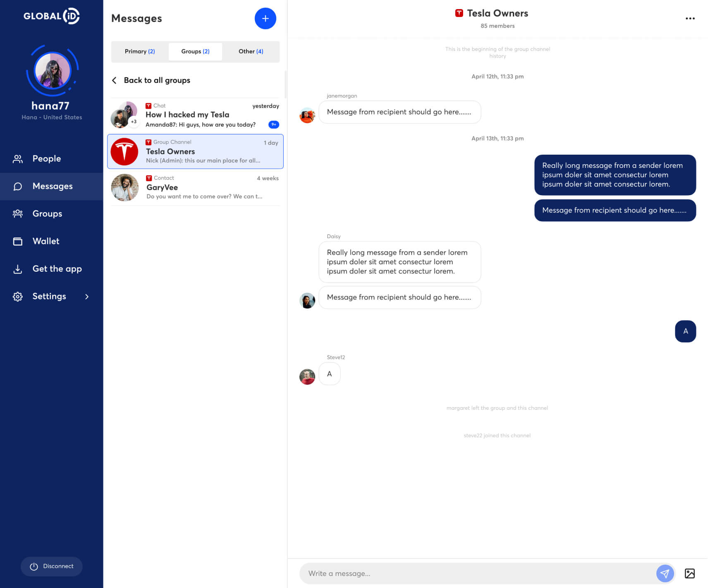Click the download icon beside Get the app
Screen dimensions: 708x588
17,269
